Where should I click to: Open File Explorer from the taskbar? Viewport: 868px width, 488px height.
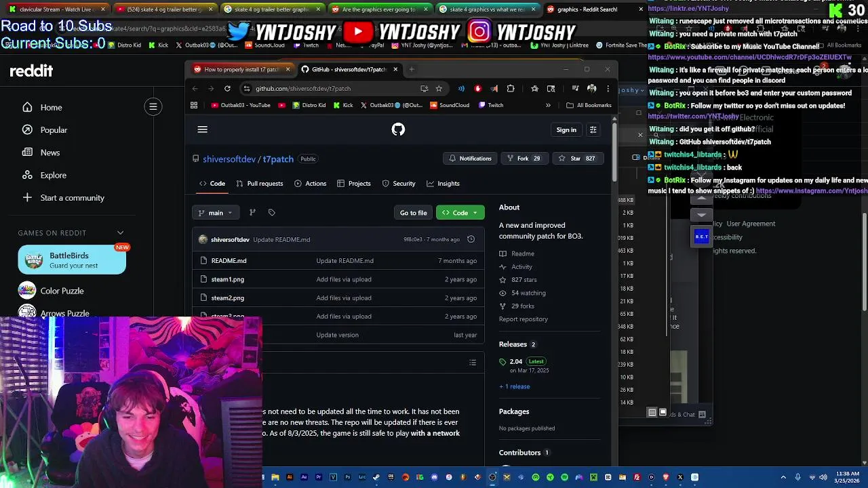pyautogui.click(x=275, y=477)
